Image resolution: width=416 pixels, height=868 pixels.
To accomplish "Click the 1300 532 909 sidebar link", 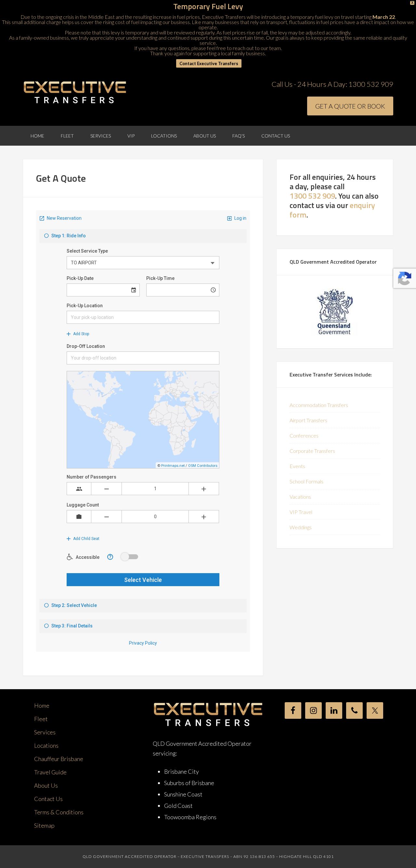I will coord(312,196).
